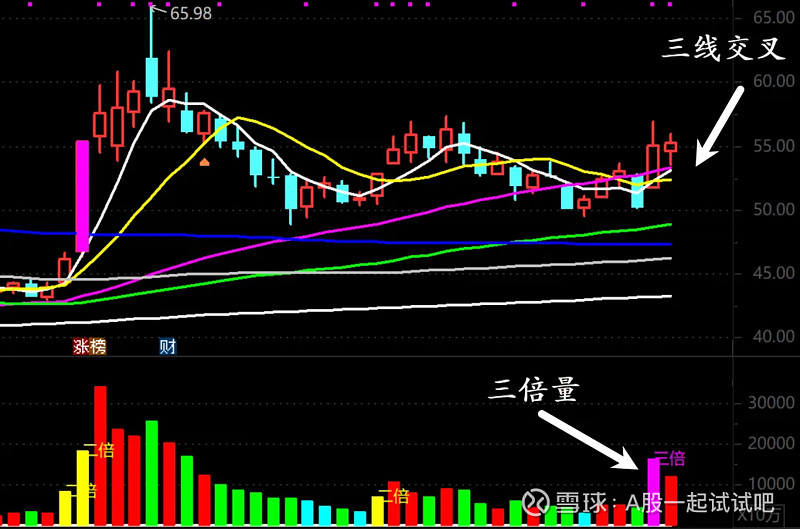Click the orange triangle marker below the candles

click(205, 162)
